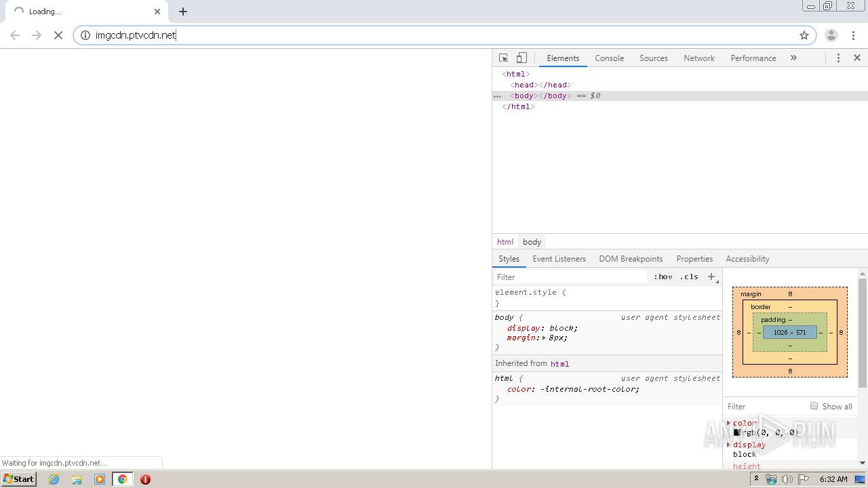The height and width of the screenshot is (488, 868).
Task: Close the Loading tab
Action: click(x=157, y=12)
